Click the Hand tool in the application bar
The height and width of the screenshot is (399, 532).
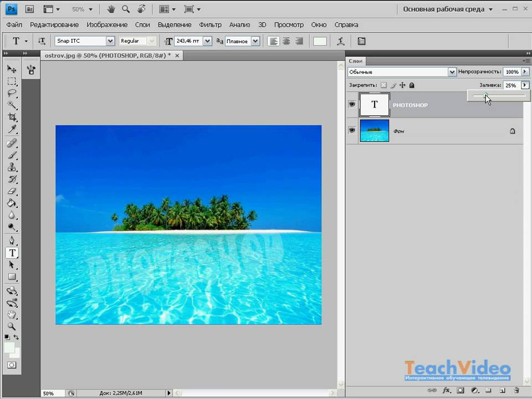111,9
